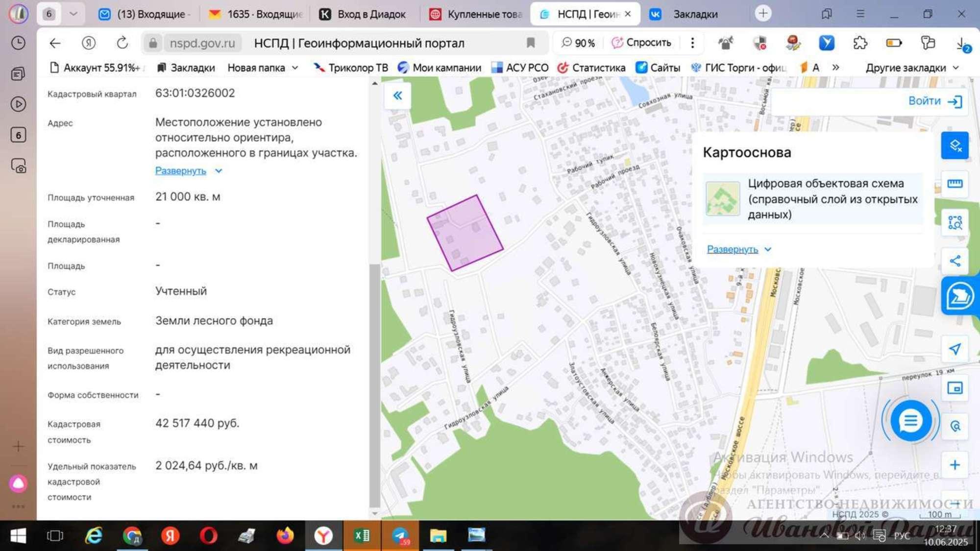980x551 pixels.
Task: Open the battery saver icon in toolbar
Action: pos(894,43)
